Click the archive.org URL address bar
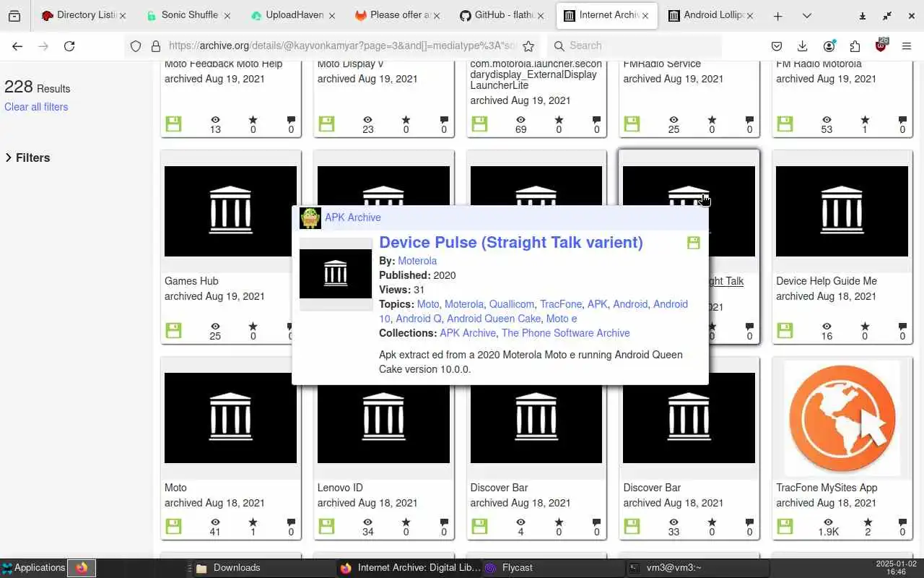This screenshot has width=924, height=578. coord(343,46)
